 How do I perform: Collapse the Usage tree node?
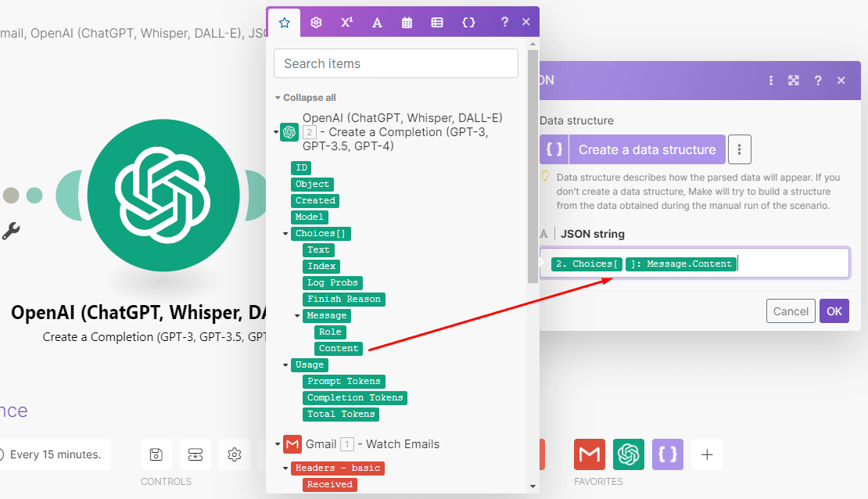(x=285, y=365)
